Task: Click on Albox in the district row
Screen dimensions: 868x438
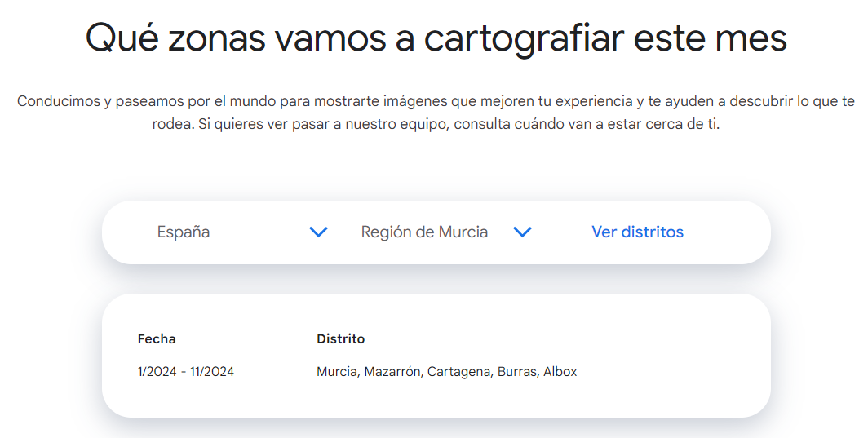Action: pos(560,372)
